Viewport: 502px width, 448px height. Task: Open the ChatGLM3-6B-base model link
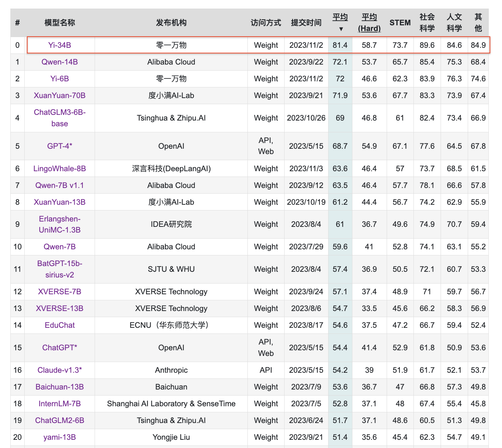59,118
